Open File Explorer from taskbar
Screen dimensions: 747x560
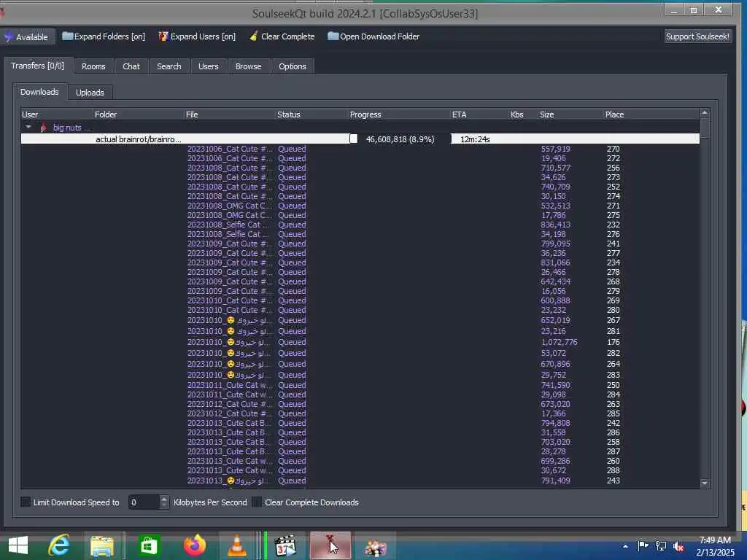(x=102, y=545)
